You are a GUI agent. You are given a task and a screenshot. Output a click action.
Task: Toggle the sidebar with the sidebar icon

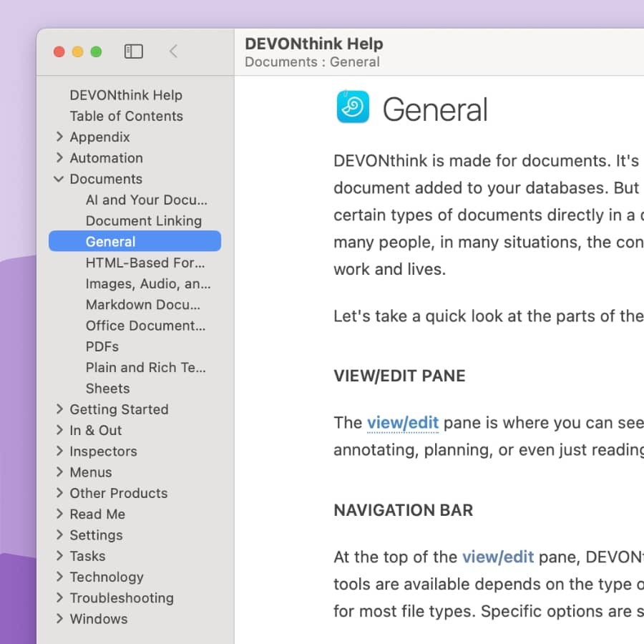click(x=134, y=52)
